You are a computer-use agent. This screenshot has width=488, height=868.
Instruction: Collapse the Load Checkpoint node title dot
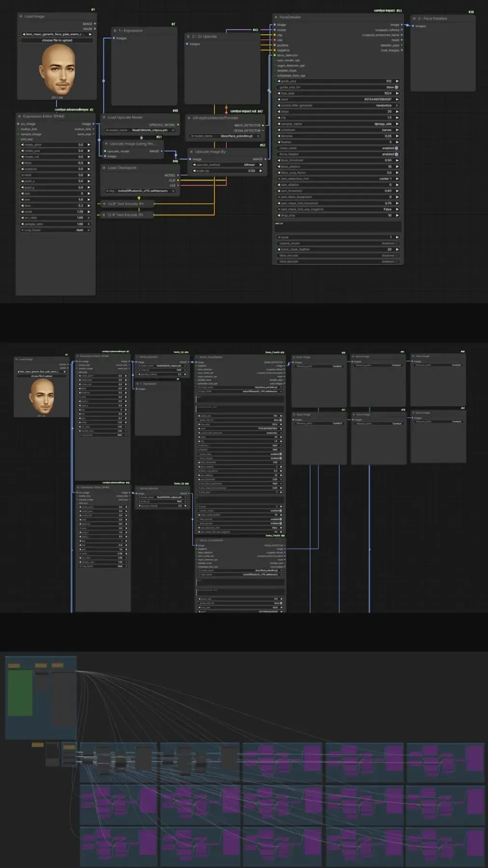[104, 168]
